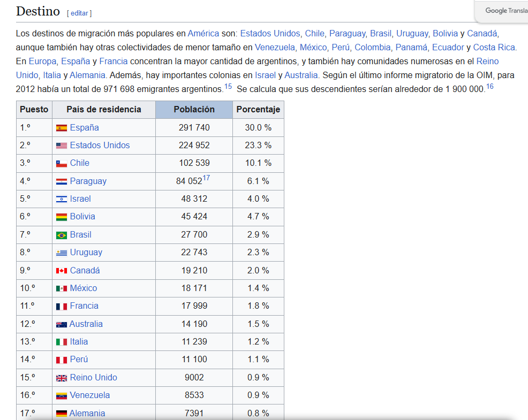Open Estados Unidos link in table
Viewport: 528px width, 420px height.
click(x=100, y=145)
